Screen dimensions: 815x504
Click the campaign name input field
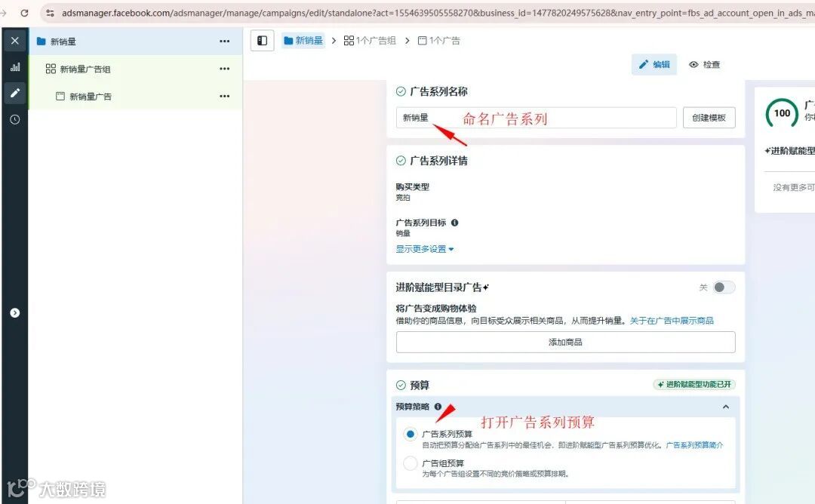pyautogui.click(x=536, y=118)
